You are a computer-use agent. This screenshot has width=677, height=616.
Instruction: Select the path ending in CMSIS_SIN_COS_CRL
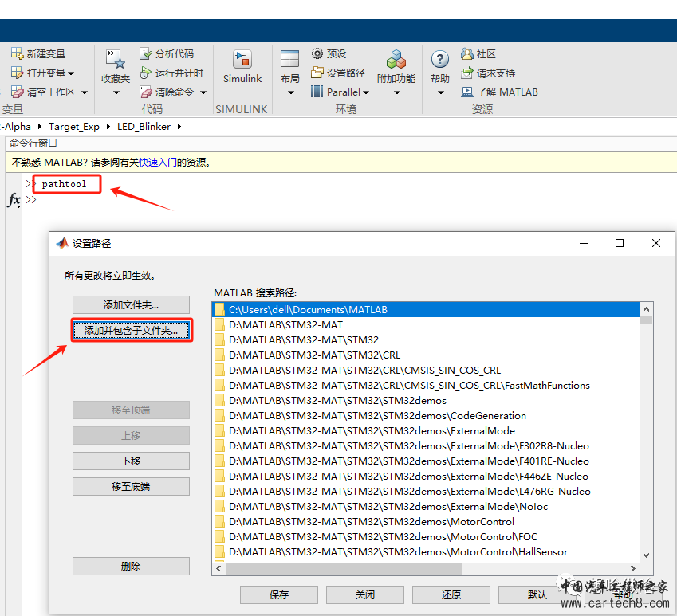(426, 370)
